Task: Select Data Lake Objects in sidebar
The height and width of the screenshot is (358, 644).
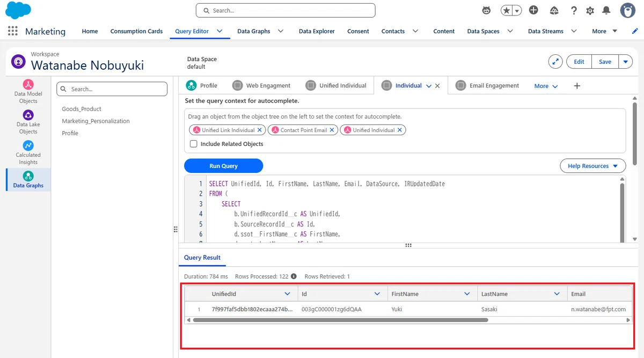Action: [x=28, y=122]
